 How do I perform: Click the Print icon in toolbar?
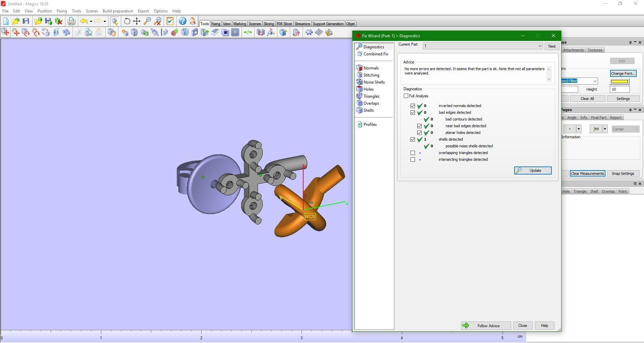click(71, 21)
